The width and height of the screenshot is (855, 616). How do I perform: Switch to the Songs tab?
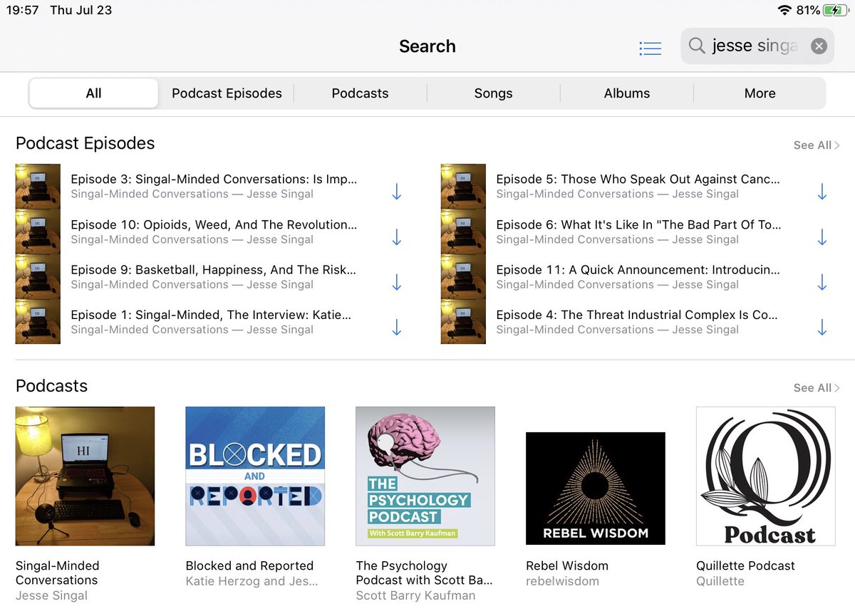(x=494, y=93)
